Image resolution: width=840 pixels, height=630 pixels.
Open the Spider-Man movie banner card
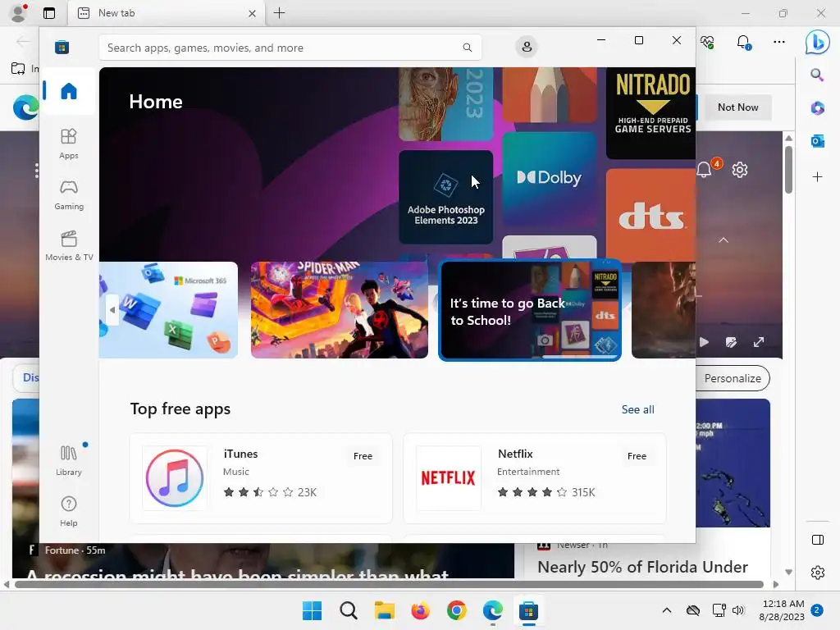(x=339, y=309)
